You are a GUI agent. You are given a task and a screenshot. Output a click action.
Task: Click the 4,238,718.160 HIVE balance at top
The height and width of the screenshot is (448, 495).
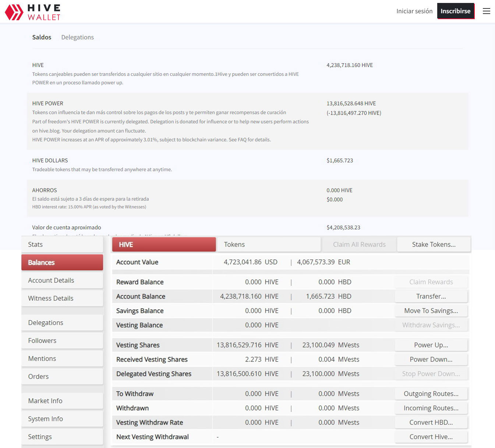tap(350, 65)
